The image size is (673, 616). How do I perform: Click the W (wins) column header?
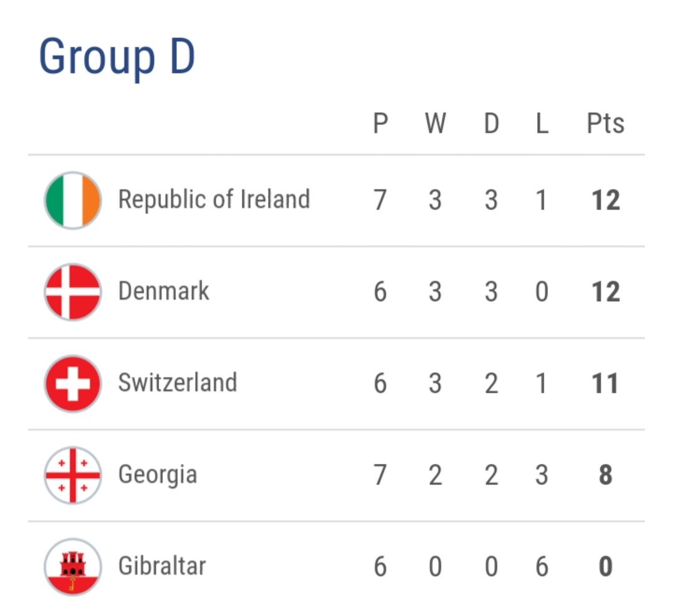(435, 124)
